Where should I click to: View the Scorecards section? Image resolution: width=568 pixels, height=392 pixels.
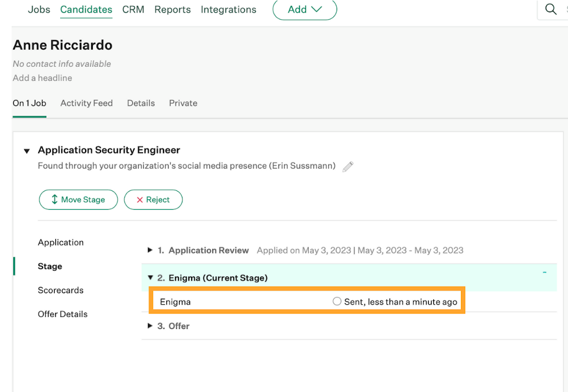point(60,290)
